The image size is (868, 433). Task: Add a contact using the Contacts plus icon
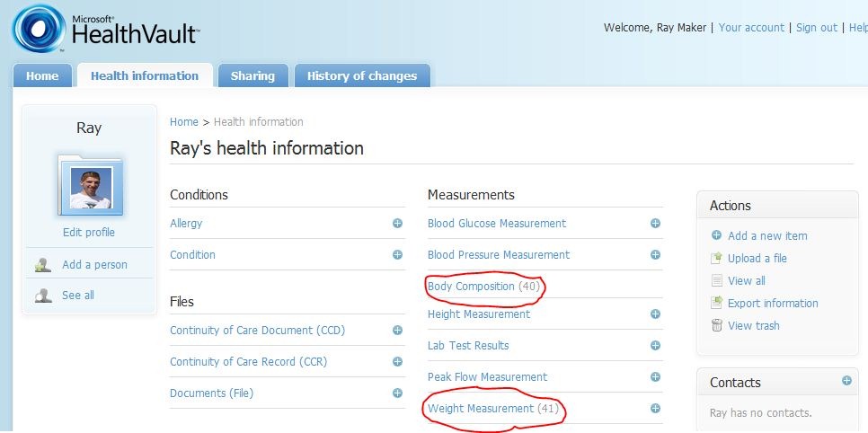coord(846,380)
